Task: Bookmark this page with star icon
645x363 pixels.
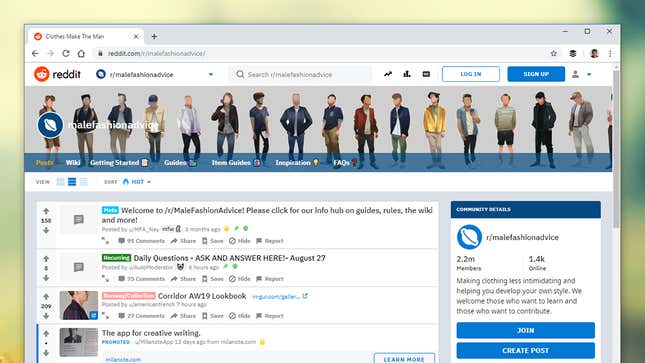Action: pyautogui.click(x=554, y=54)
